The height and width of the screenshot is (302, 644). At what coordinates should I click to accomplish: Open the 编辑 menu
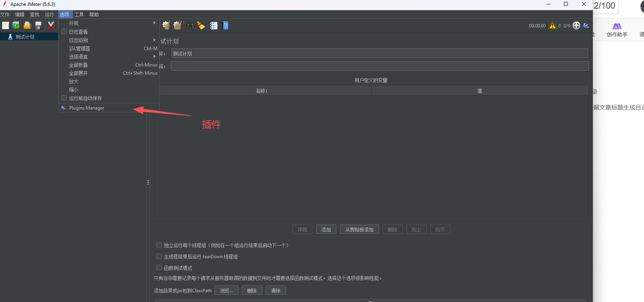20,14
